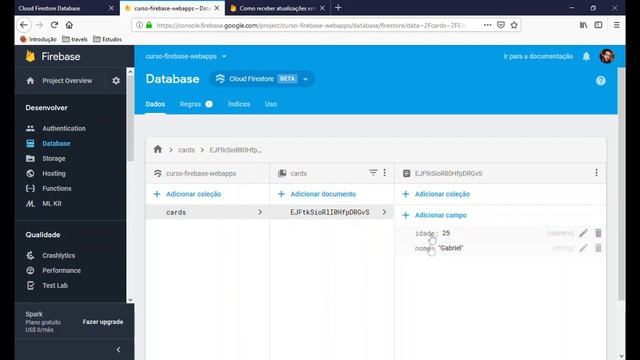Delete the nome field trash icon
Image resolution: width=640 pixels, height=360 pixels.
[x=598, y=248]
